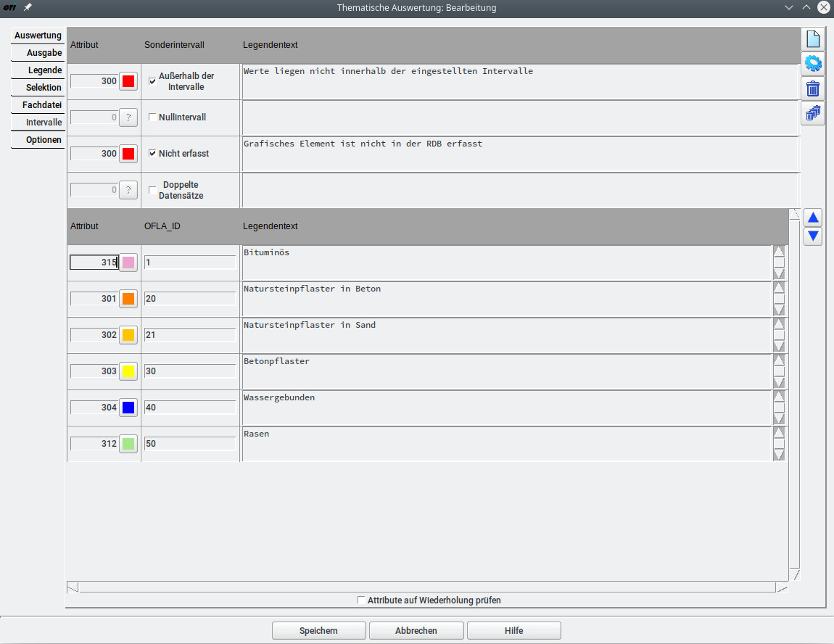This screenshot has width=834, height=644.
Task: Click the trash can delete icon
Action: point(813,88)
